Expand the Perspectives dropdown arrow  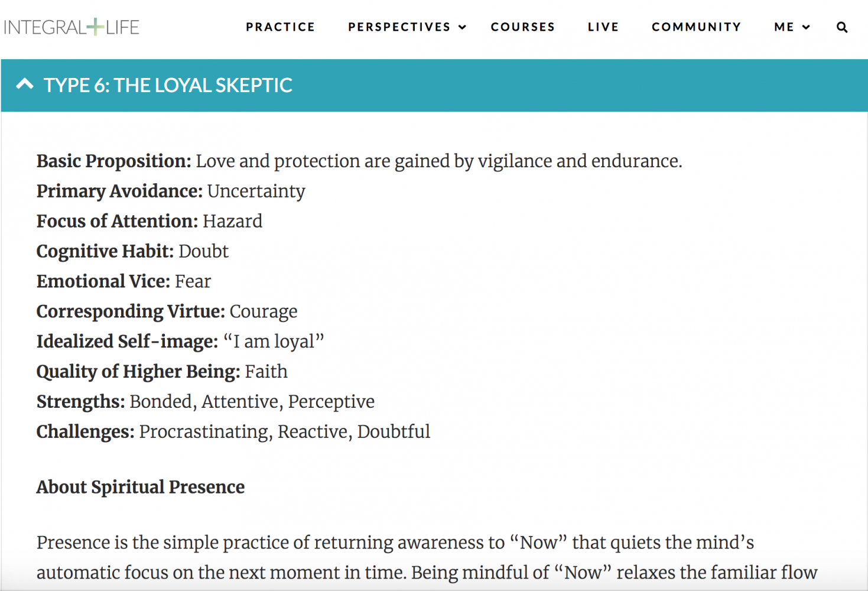(463, 27)
